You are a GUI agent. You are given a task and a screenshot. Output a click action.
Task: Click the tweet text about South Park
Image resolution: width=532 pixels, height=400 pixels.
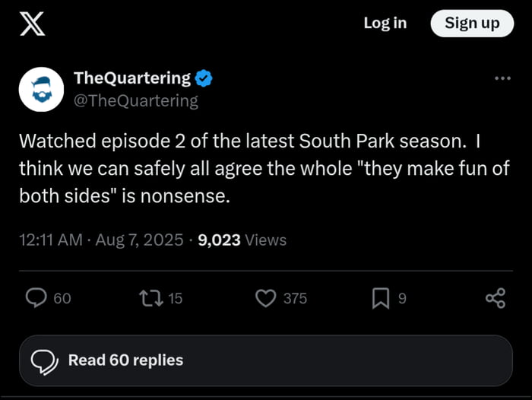(x=264, y=168)
